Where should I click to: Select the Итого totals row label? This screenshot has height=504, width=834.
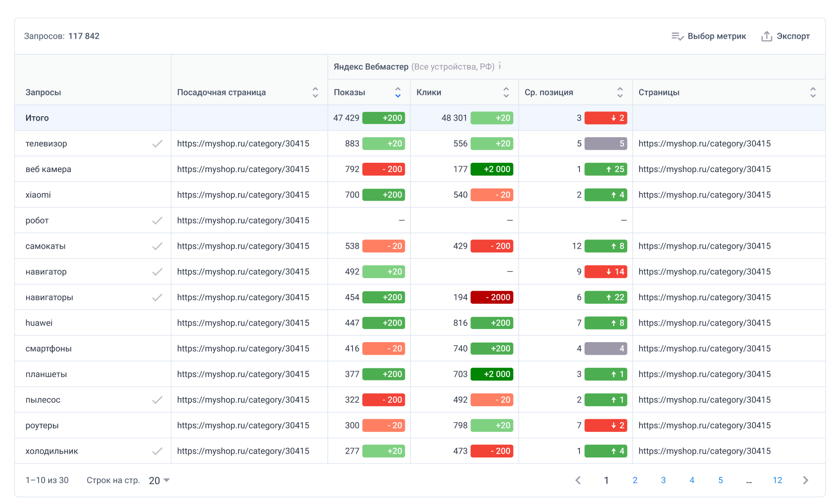[x=37, y=118]
